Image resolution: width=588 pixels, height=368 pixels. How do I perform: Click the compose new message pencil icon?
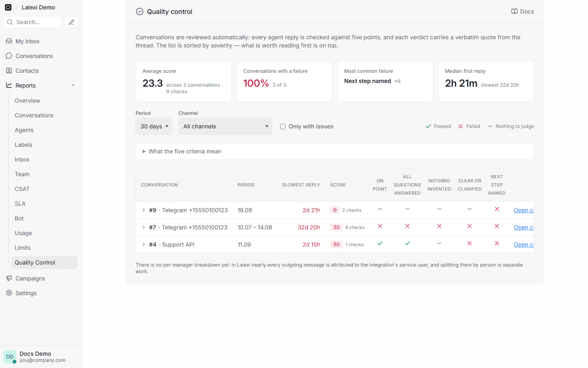[71, 22]
